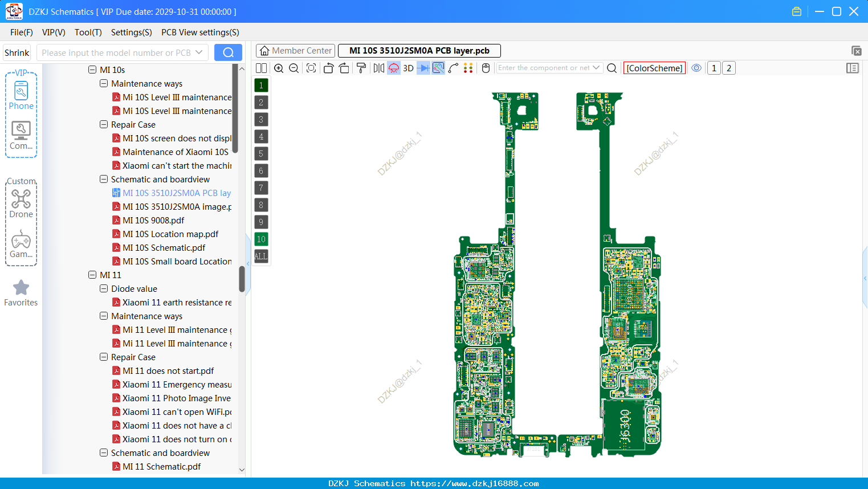Rotate the board counter-clockwise

[328, 68]
